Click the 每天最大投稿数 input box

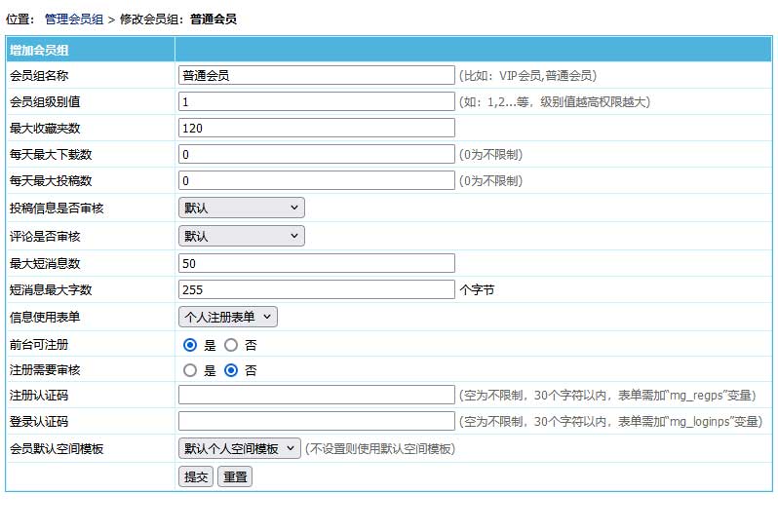coord(317,180)
